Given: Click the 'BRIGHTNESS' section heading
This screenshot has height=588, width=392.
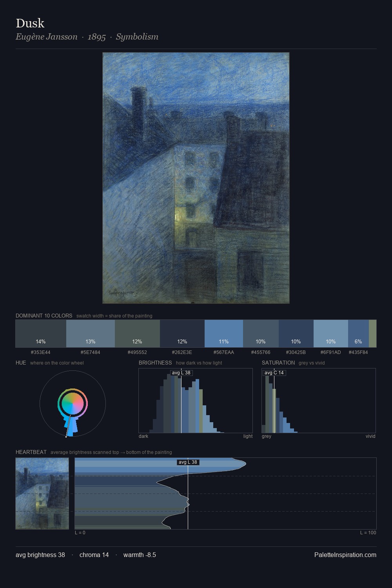Looking at the screenshot, I should point(155,363).
